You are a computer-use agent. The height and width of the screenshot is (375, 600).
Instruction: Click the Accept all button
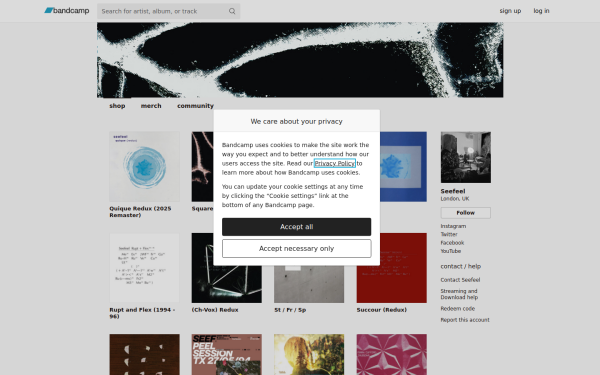(297, 227)
